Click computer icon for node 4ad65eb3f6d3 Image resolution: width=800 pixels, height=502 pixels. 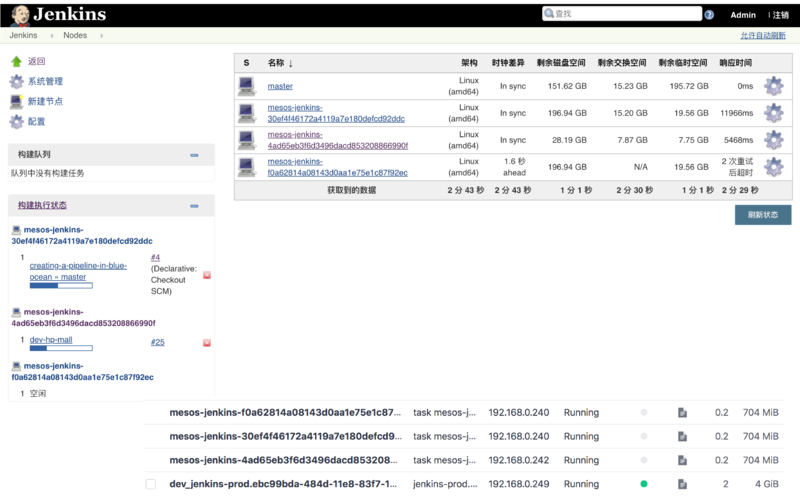click(247, 140)
